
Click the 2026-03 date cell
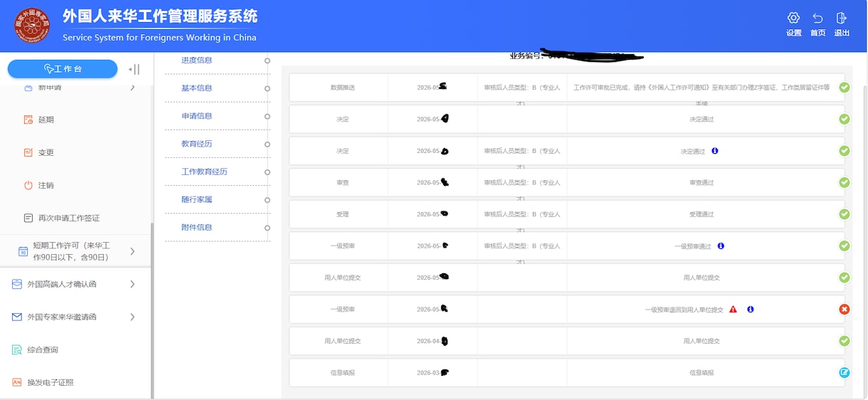click(x=433, y=372)
